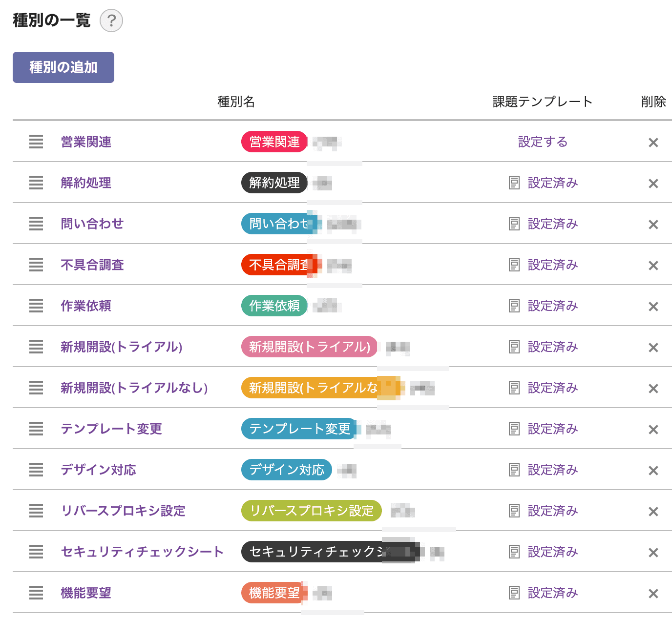672x619 pixels.
Task: Click the 種別の追加 button
Action: click(63, 67)
